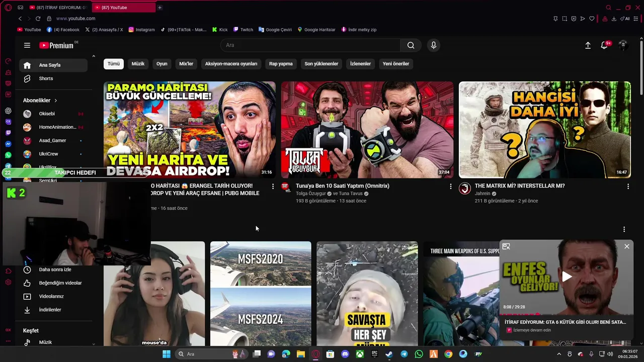The image size is (644, 362).
Task: Click the www.youtube.com address bar
Action: [x=75, y=19]
